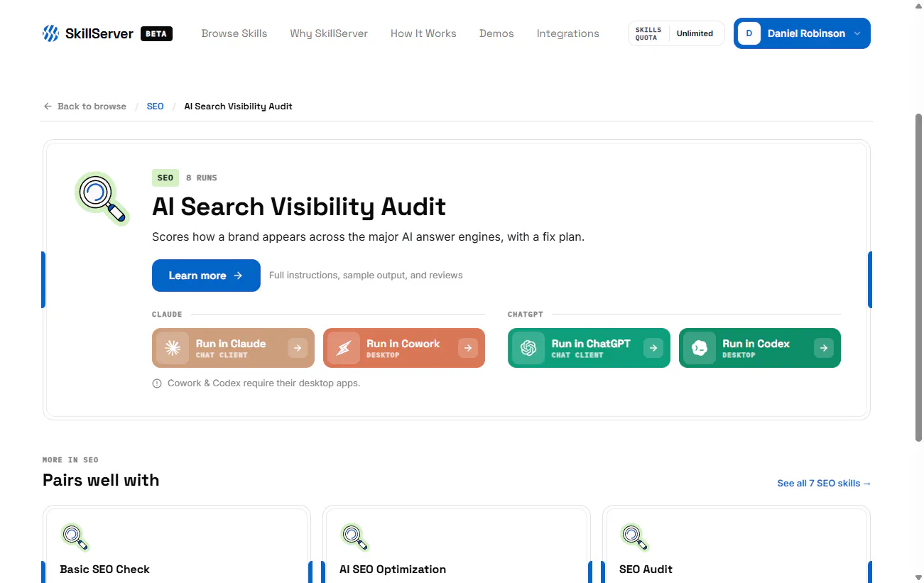
Task: Click the Full instructions, sample output text
Action: (366, 276)
